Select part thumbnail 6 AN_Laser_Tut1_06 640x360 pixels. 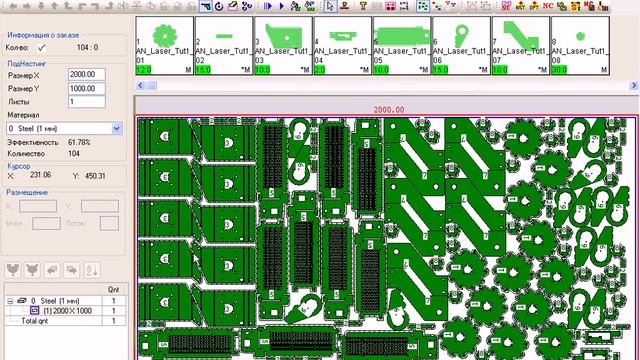(x=461, y=46)
